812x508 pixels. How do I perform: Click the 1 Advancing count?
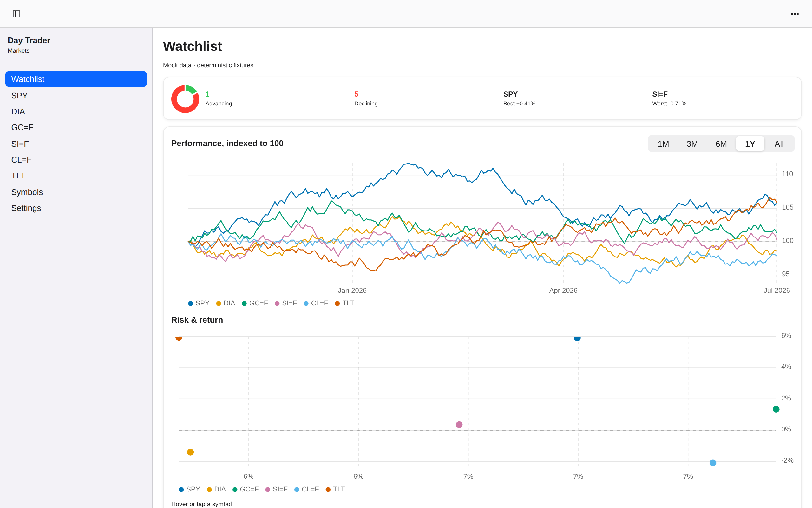(x=219, y=99)
